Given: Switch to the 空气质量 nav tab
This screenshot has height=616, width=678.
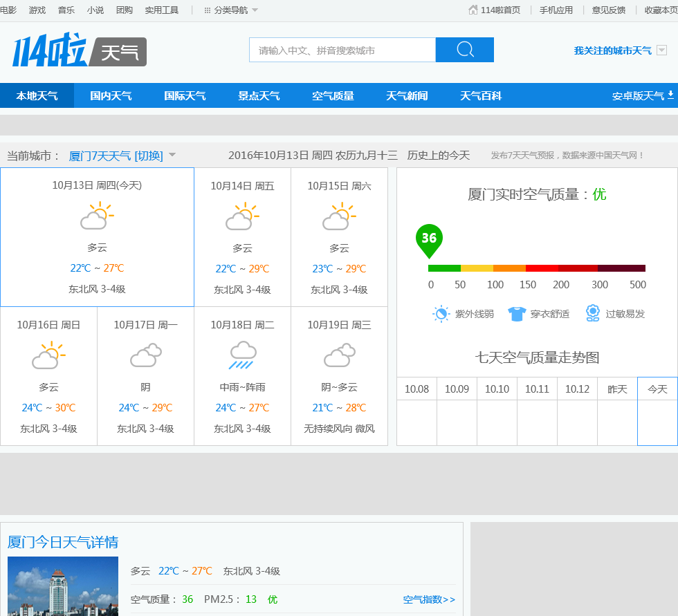Looking at the screenshot, I should tap(333, 96).
